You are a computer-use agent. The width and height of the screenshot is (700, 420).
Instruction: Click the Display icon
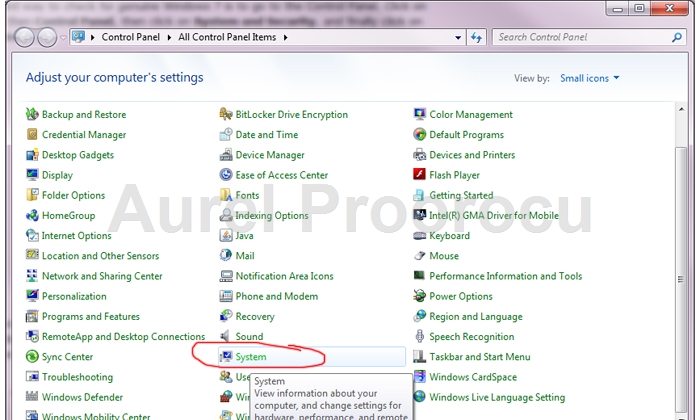[x=32, y=175]
